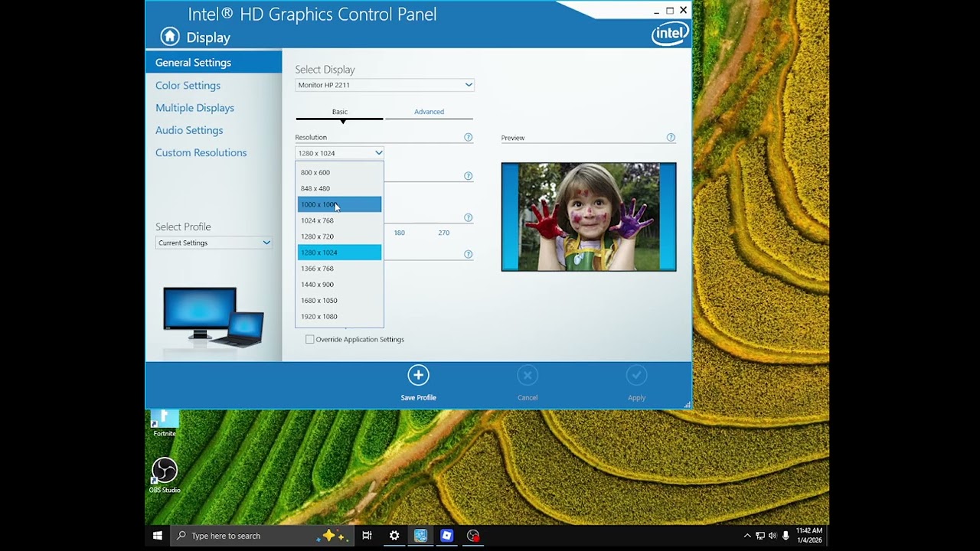The image size is (980, 551).
Task: Open the volume tray icon
Action: 772,536
